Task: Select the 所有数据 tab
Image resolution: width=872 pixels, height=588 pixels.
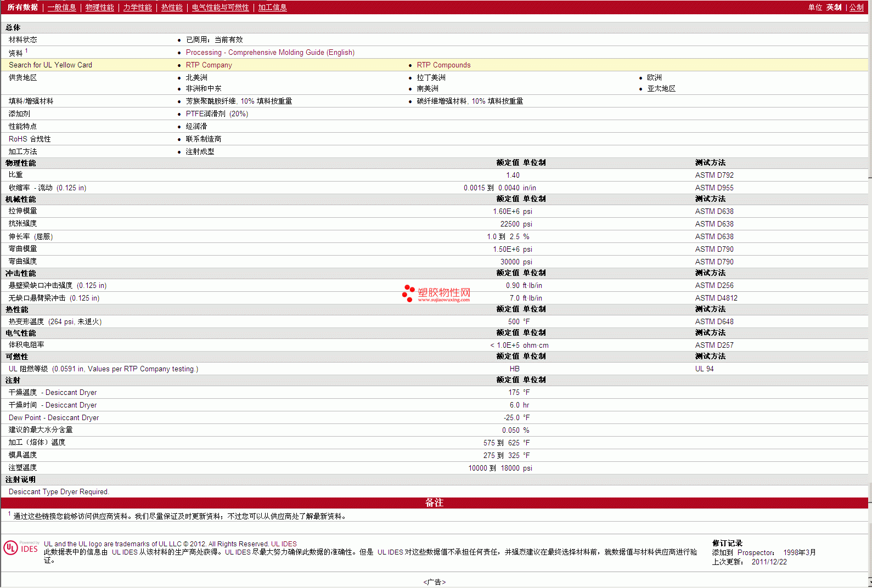Action: click(x=22, y=7)
